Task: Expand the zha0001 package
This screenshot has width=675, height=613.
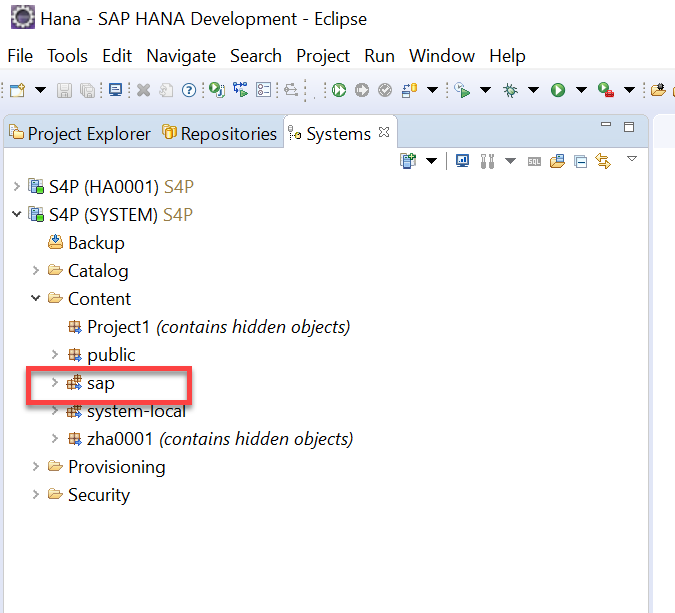Action: [x=54, y=439]
